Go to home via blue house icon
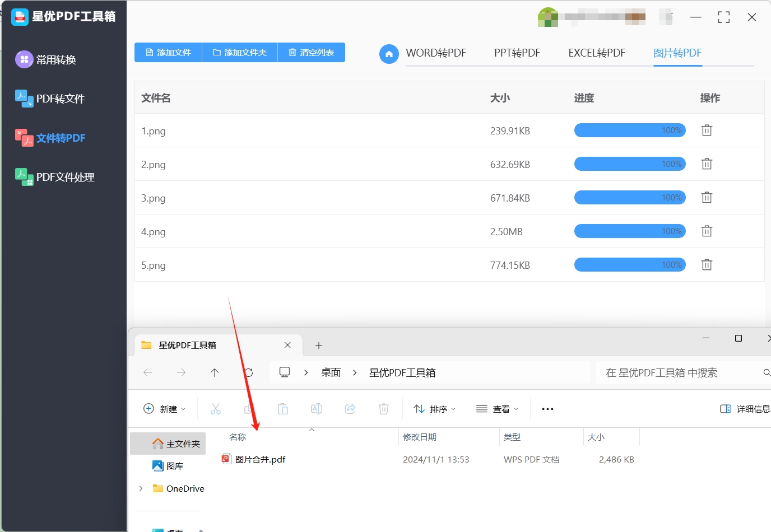The image size is (771, 532). pos(389,54)
